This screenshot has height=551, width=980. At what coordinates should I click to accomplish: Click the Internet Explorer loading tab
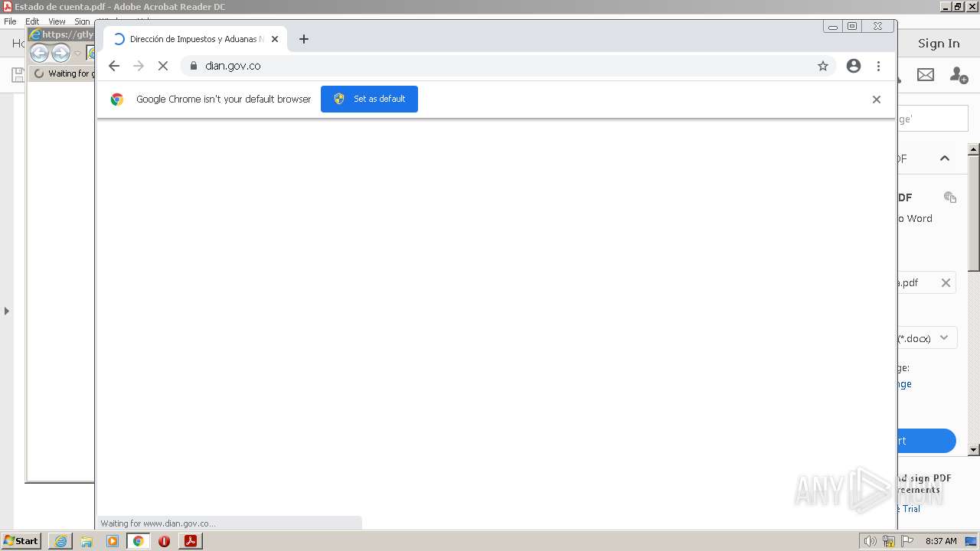(x=63, y=73)
